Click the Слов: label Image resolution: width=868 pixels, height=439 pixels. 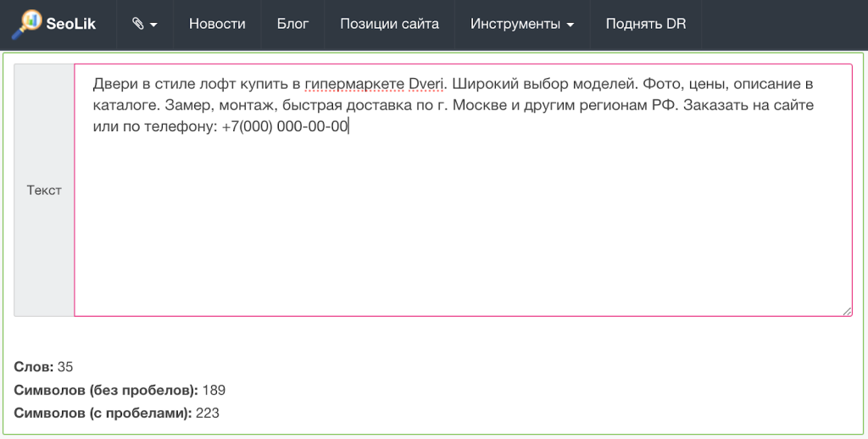pyautogui.click(x=34, y=367)
